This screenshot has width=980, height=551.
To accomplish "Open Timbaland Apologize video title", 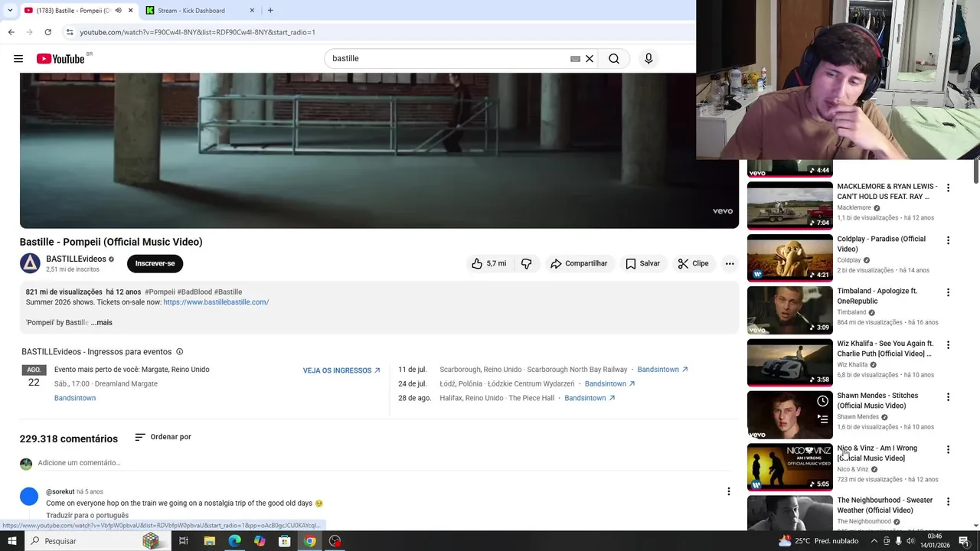I will tap(877, 296).
